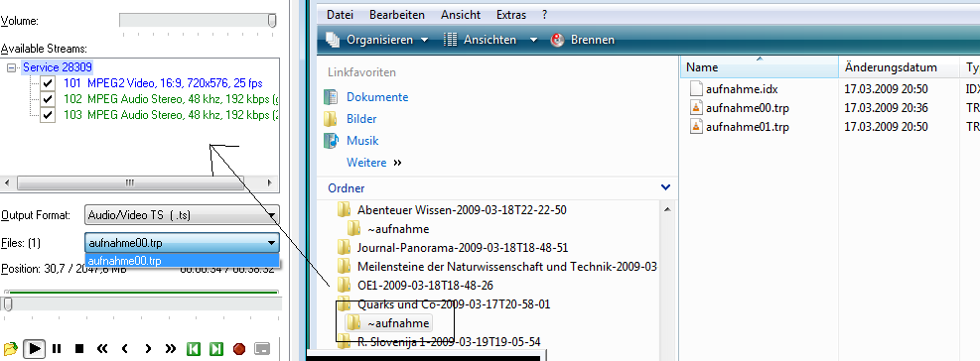This screenshot has width=980, height=361.
Task: Open Bilder favorite link
Action: click(x=361, y=119)
